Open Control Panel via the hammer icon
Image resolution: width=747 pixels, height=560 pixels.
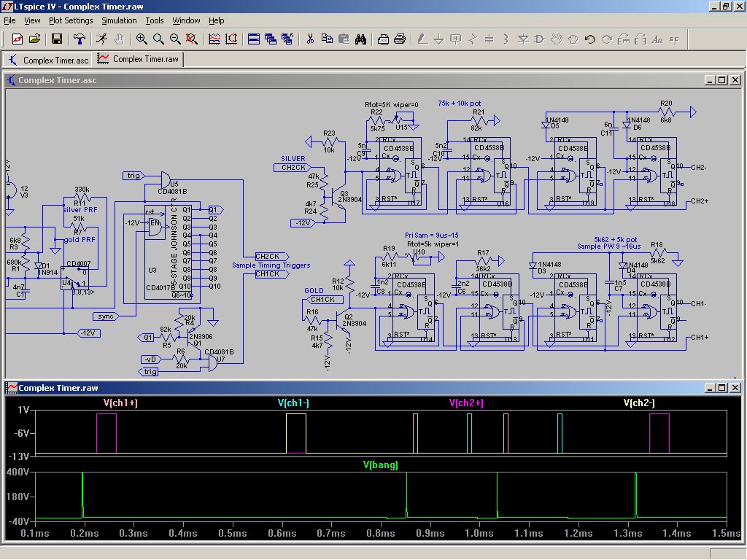tap(79, 39)
